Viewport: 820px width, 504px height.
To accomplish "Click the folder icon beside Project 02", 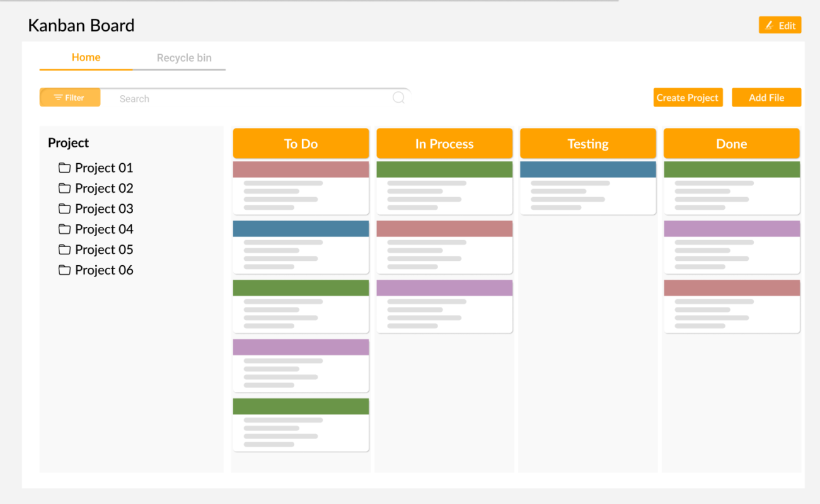I will (64, 188).
